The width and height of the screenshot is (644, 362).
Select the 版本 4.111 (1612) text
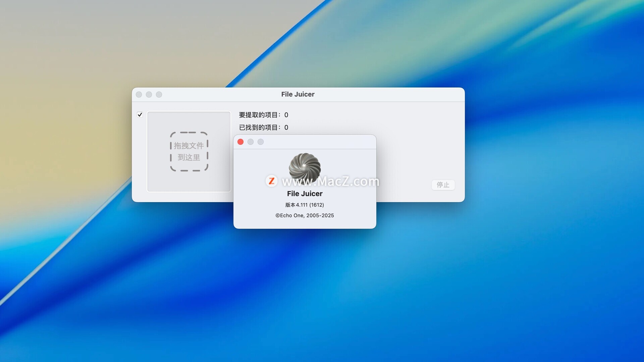[x=305, y=205]
